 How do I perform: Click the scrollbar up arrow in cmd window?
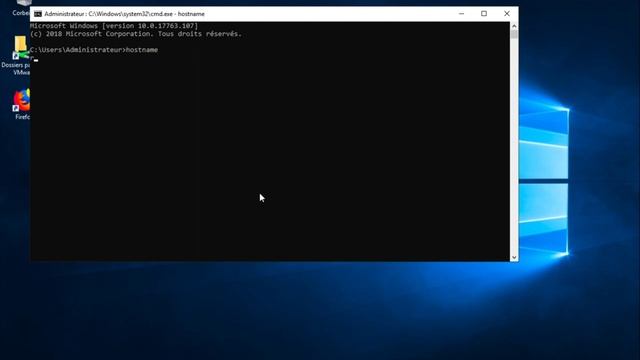514,26
